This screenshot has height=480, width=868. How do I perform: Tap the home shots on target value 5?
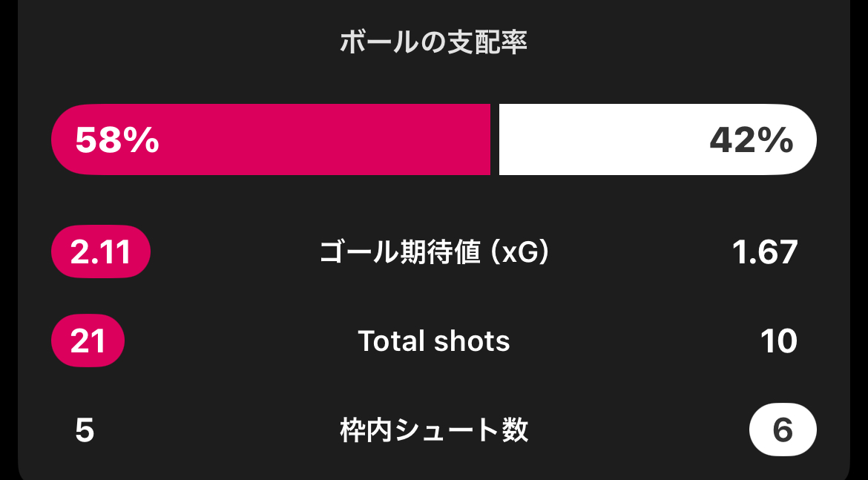pos(85,430)
